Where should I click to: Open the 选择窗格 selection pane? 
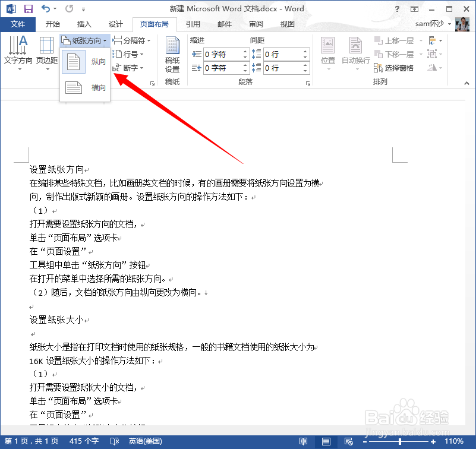pos(394,68)
